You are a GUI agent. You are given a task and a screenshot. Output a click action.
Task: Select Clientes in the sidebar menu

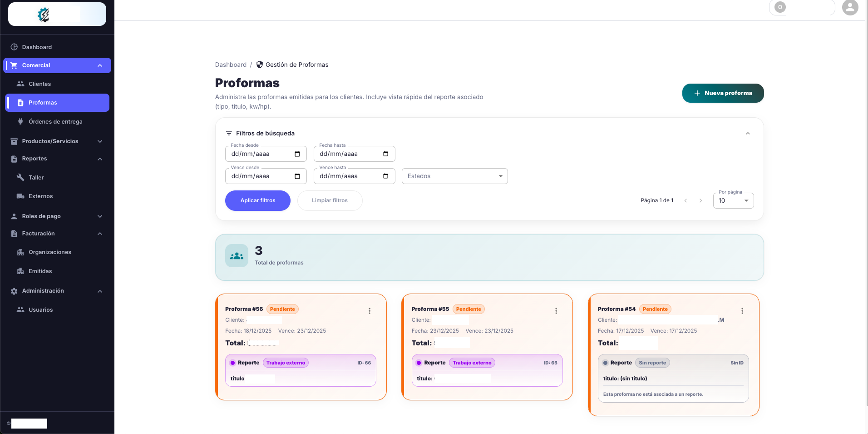click(x=39, y=84)
